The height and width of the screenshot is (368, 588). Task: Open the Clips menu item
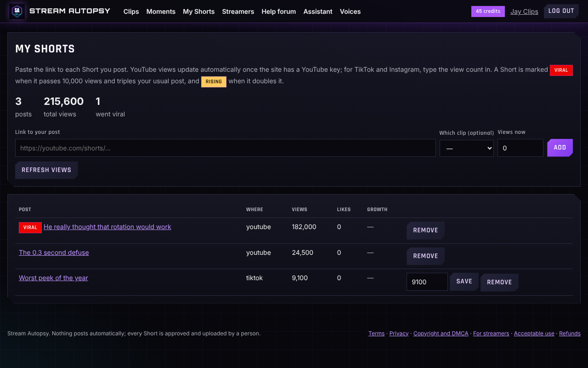coord(131,11)
